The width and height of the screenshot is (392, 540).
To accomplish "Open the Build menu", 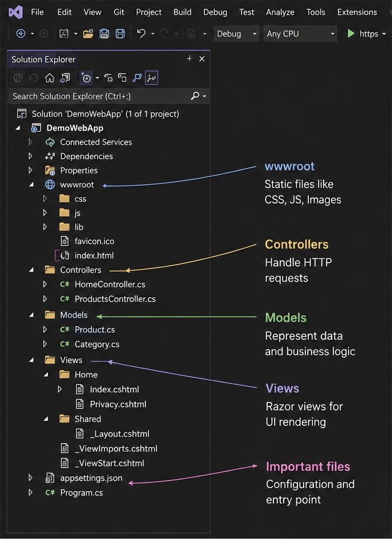I will 182,12.
